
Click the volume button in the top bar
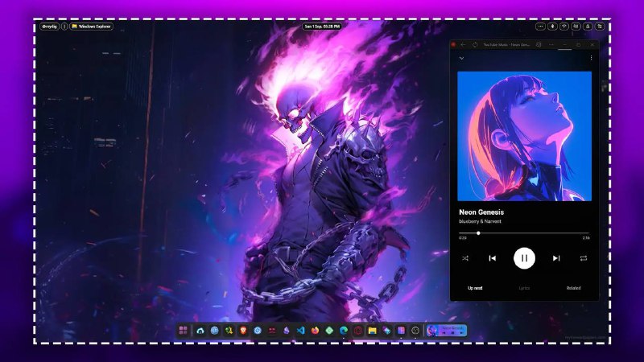576,27
